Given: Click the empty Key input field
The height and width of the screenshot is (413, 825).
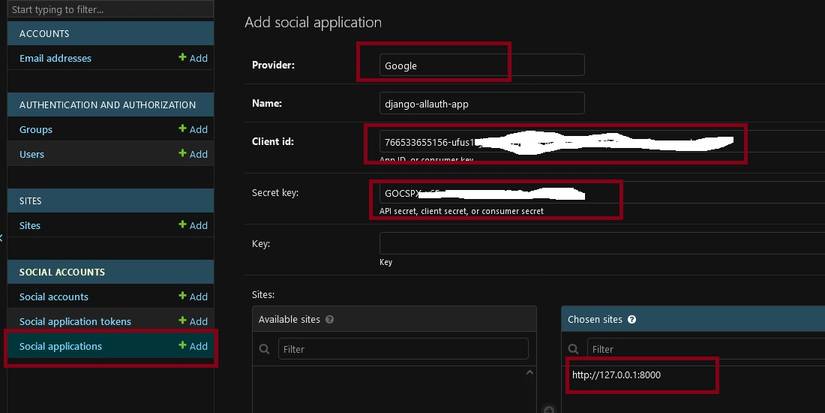Looking at the screenshot, I should (x=600, y=243).
